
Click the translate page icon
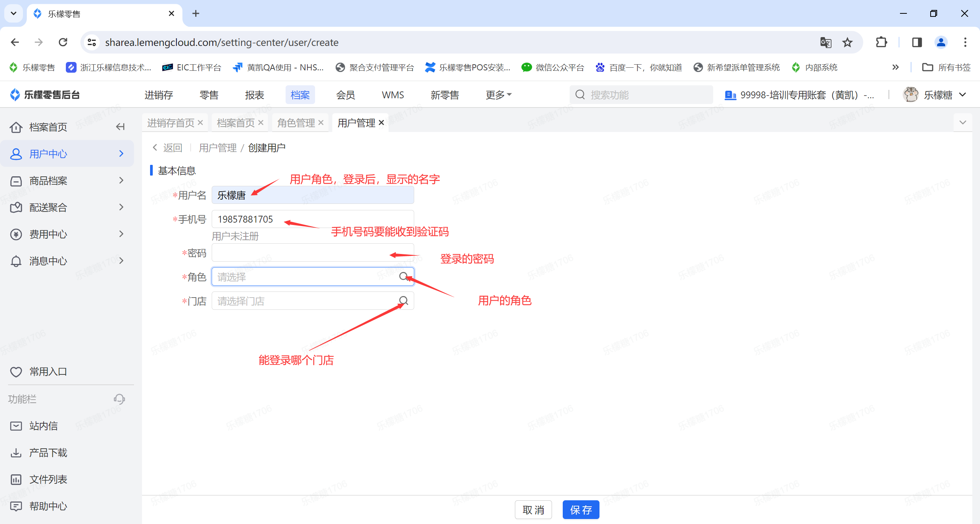click(x=826, y=42)
